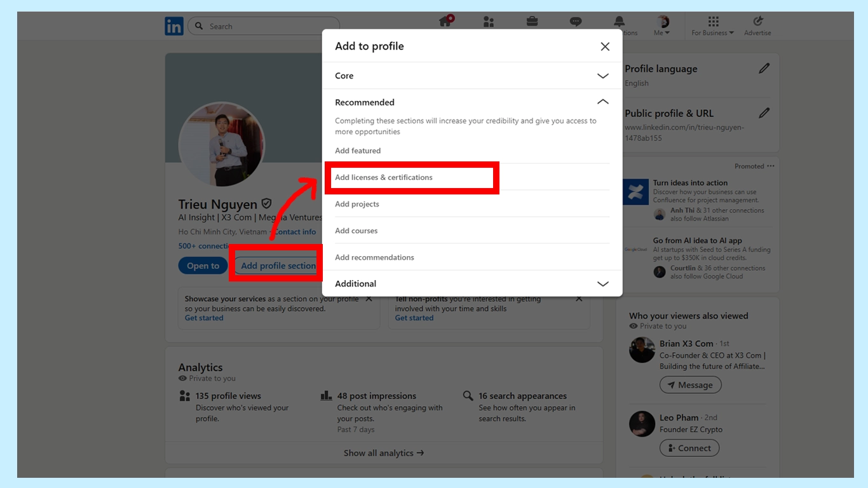
Task: Open the Me profile menu
Action: pos(662,25)
